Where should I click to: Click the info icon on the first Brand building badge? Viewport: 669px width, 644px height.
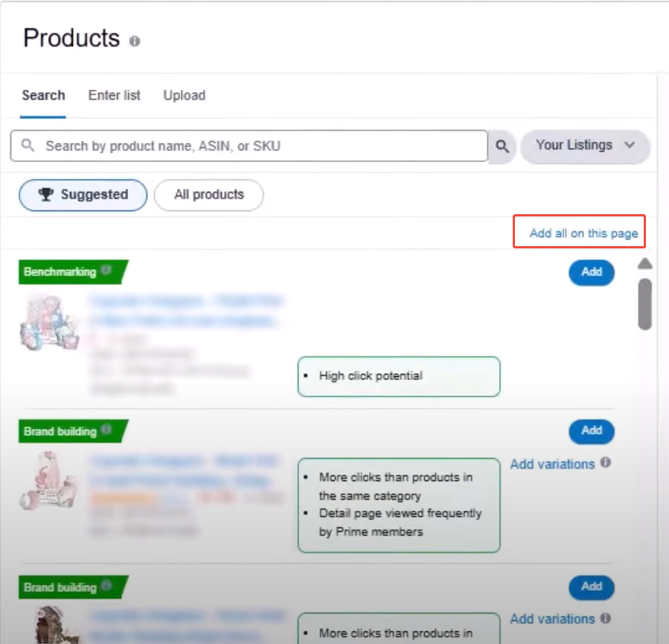click(106, 430)
